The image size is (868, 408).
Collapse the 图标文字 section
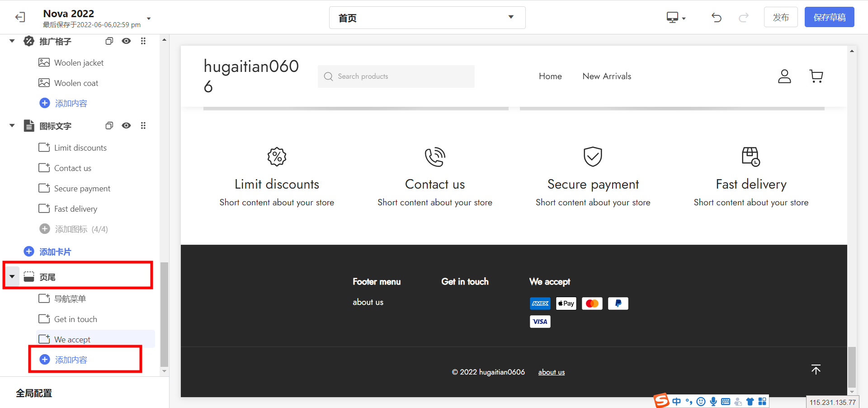[12, 126]
